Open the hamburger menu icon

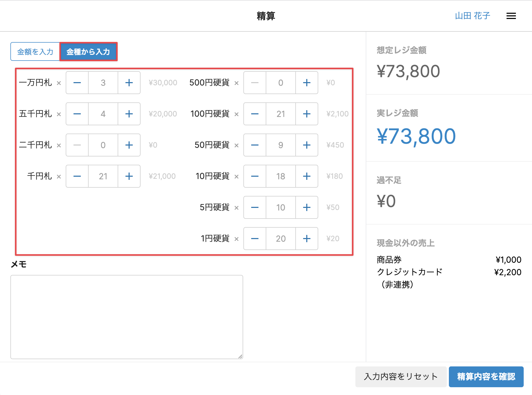pos(511,16)
